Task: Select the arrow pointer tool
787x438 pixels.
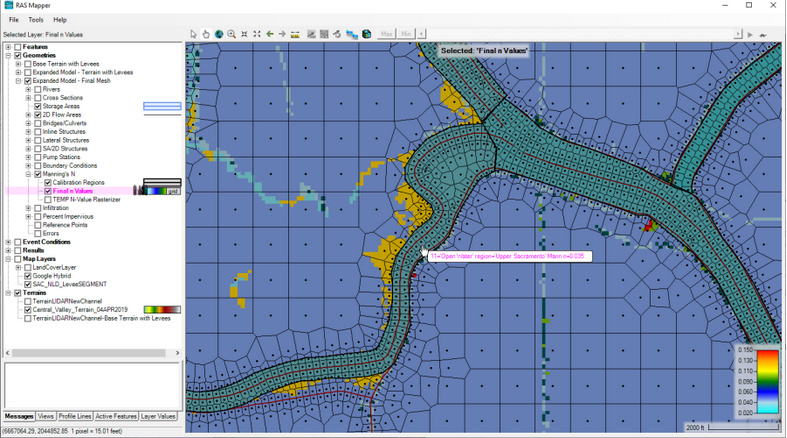Action: click(194, 34)
